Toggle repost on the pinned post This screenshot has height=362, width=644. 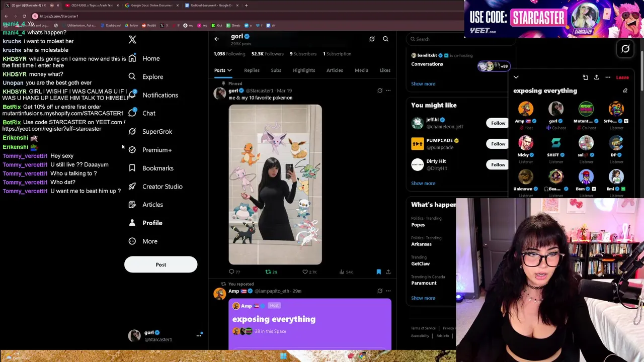point(268,272)
